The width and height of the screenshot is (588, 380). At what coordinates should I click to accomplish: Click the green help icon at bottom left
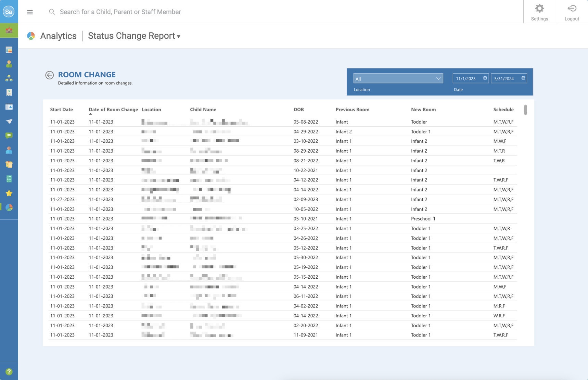pos(9,371)
